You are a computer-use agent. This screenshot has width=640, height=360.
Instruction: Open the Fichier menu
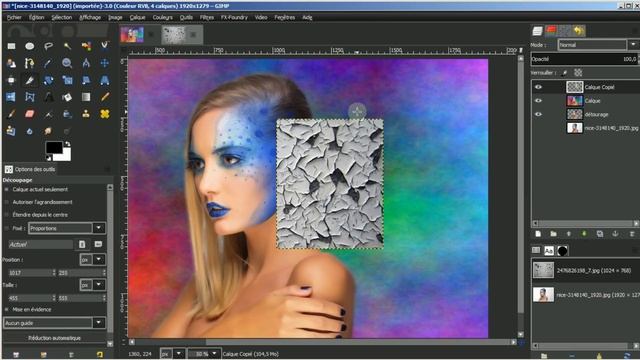pyautogui.click(x=14, y=17)
